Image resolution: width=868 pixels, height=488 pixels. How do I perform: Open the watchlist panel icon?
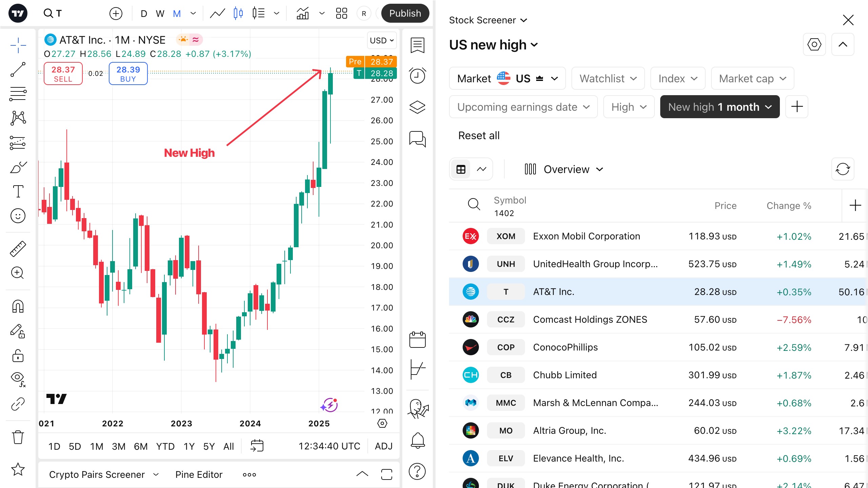coord(417,45)
